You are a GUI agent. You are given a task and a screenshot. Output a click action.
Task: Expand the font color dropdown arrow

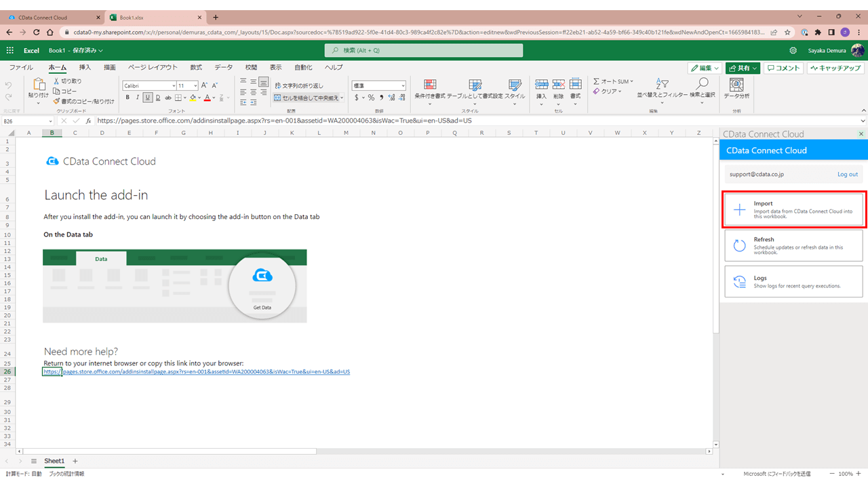214,98
